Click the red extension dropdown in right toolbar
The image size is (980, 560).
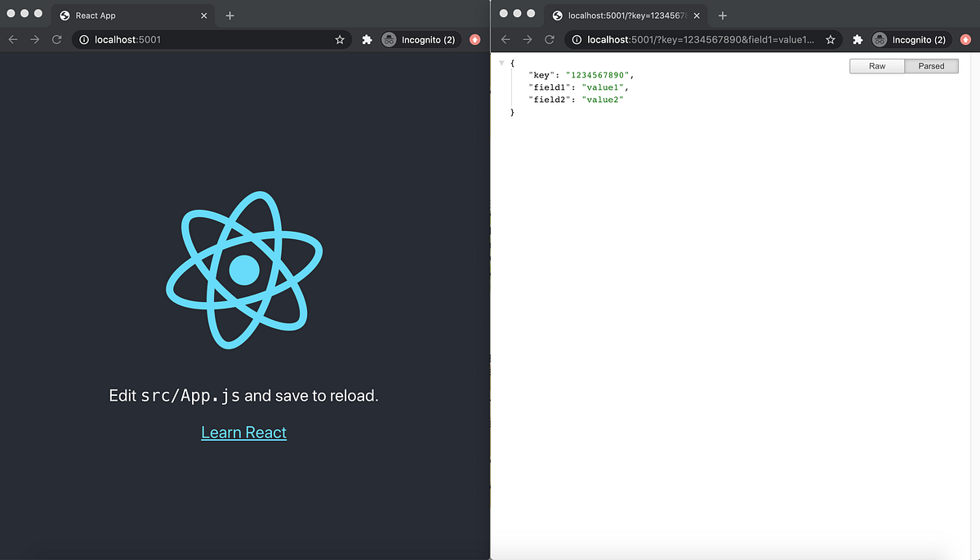965,38
